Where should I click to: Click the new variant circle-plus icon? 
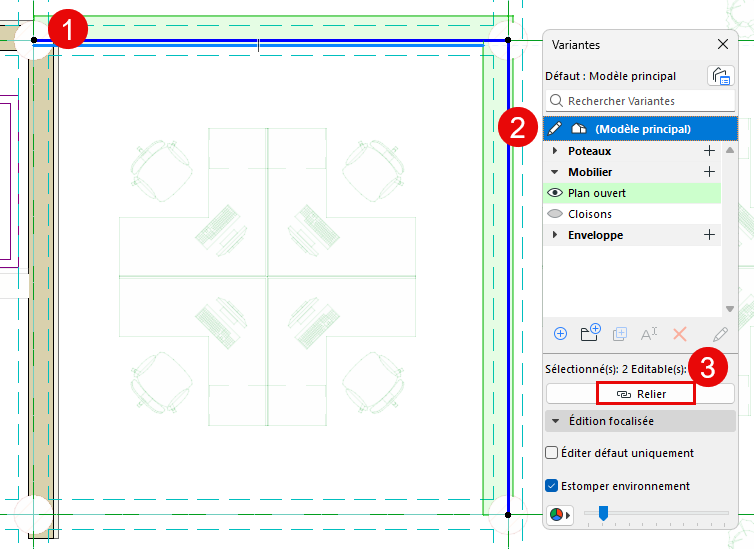pos(560,334)
